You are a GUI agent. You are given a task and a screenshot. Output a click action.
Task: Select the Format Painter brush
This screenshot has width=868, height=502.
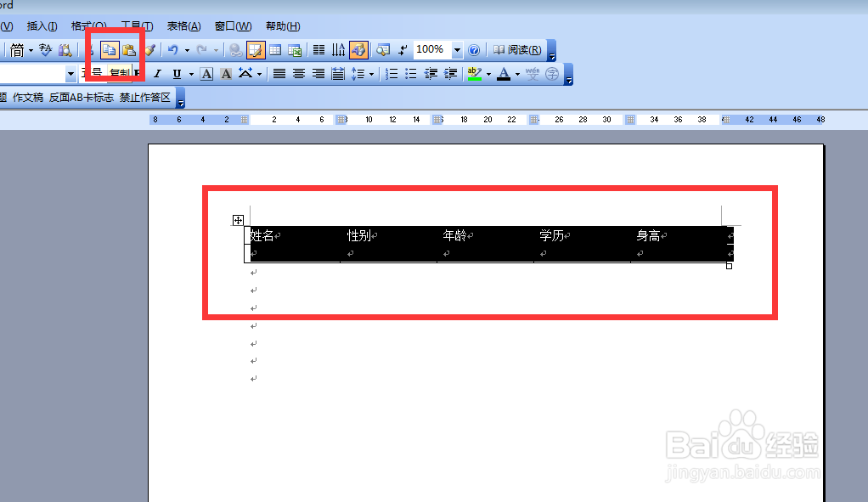(150, 50)
